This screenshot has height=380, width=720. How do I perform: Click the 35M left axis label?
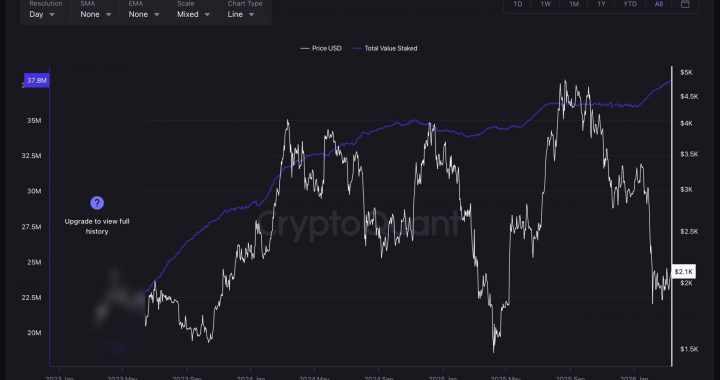(x=34, y=121)
